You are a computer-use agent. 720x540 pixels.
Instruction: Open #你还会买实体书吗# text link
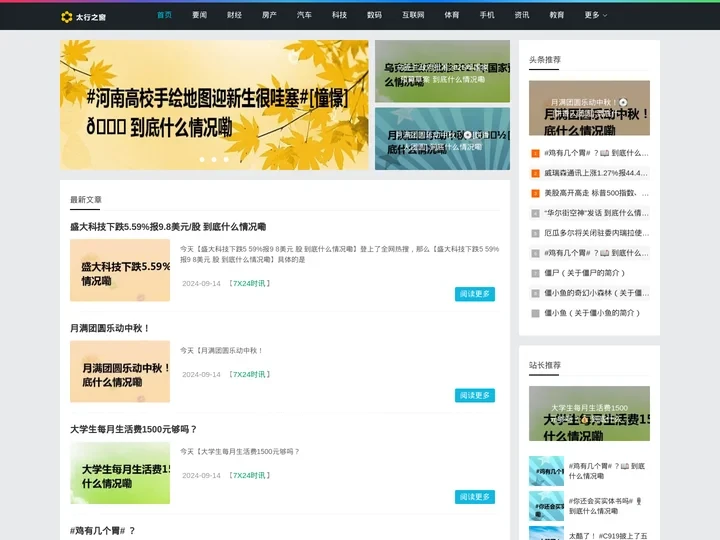[x=605, y=506]
